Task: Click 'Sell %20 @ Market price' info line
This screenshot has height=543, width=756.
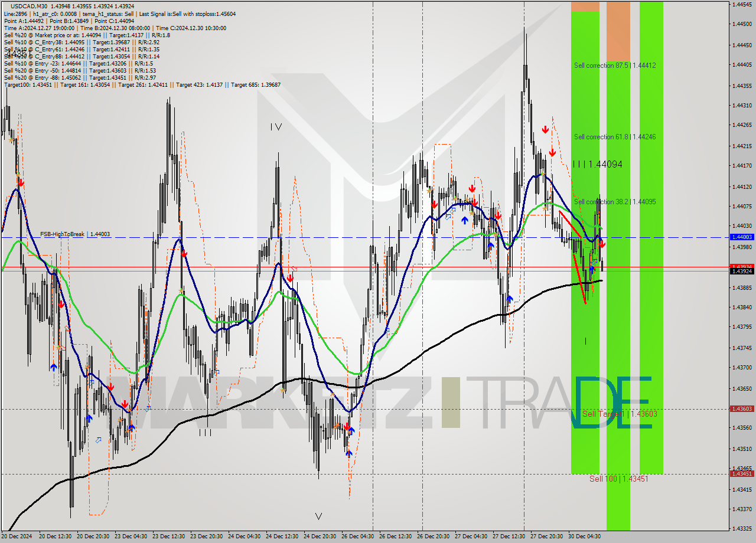Action: tap(87, 35)
